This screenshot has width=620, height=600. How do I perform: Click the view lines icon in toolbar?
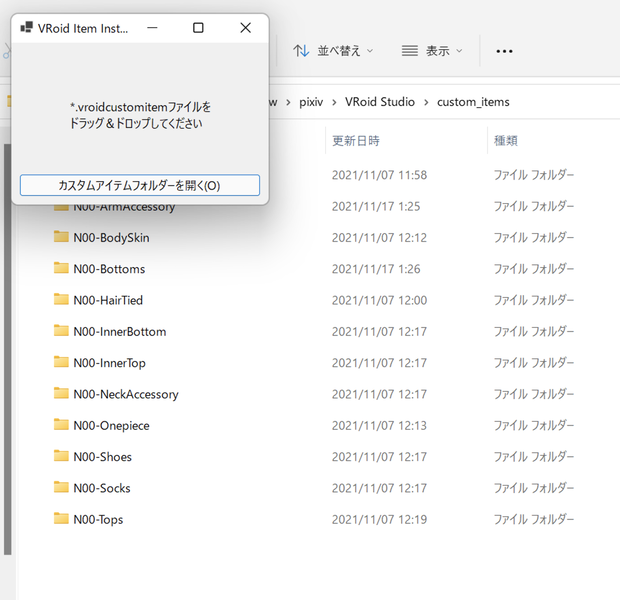pos(410,51)
